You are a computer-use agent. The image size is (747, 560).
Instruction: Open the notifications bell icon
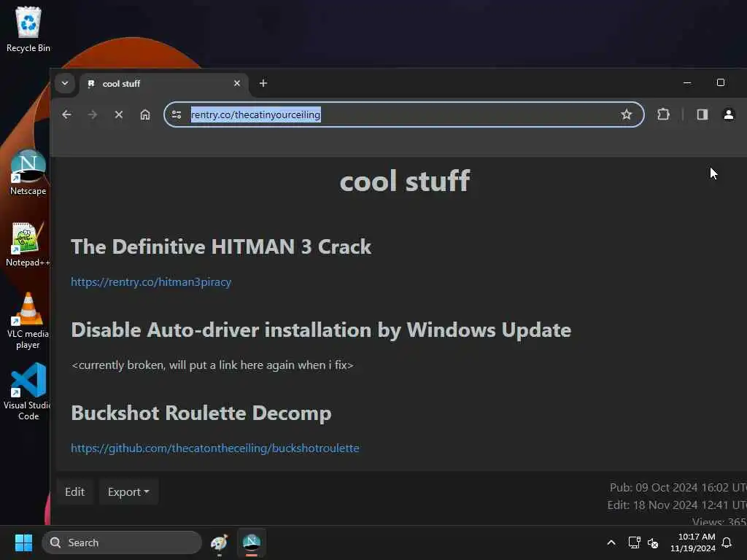(x=727, y=542)
